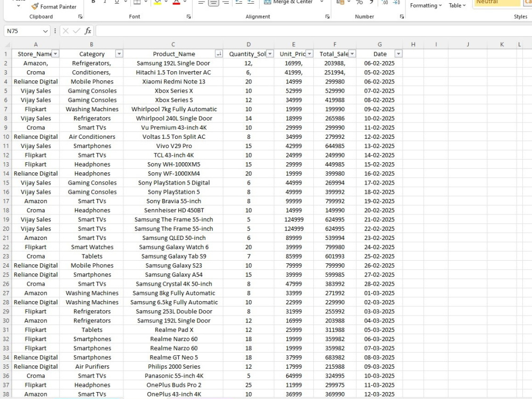Align text left
Image resolution: width=532 pixels, height=399 pixels.
[202, 2]
